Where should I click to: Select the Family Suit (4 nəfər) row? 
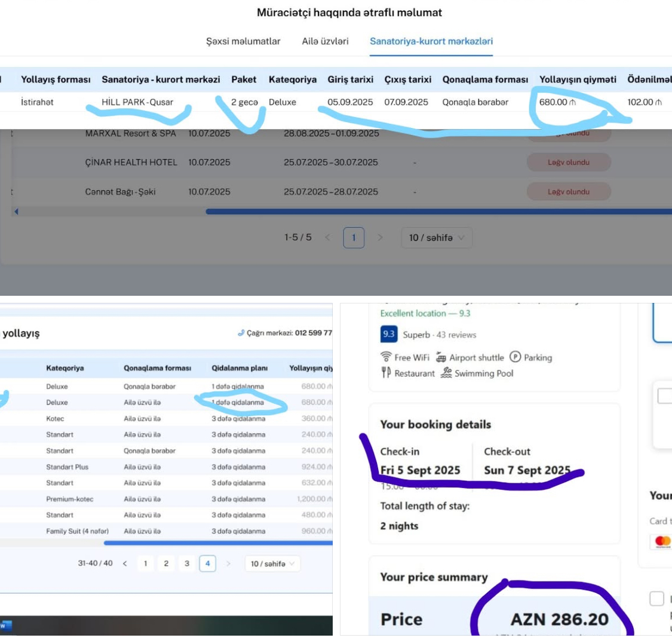[x=166, y=531]
